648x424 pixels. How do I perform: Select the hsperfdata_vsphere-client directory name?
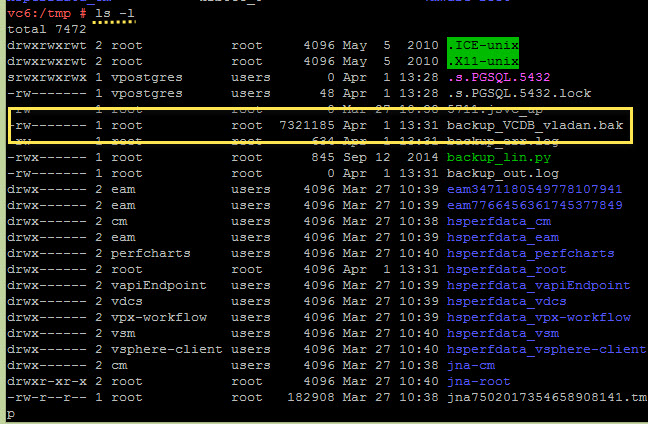click(x=546, y=350)
